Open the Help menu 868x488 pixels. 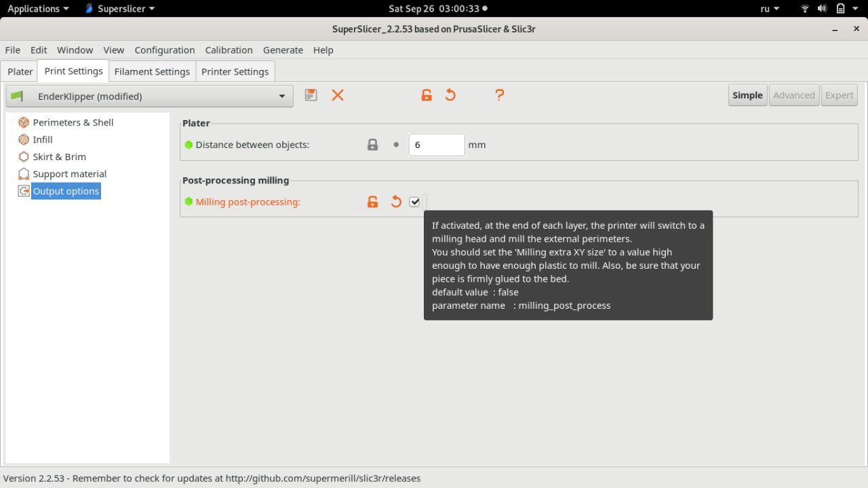(323, 50)
